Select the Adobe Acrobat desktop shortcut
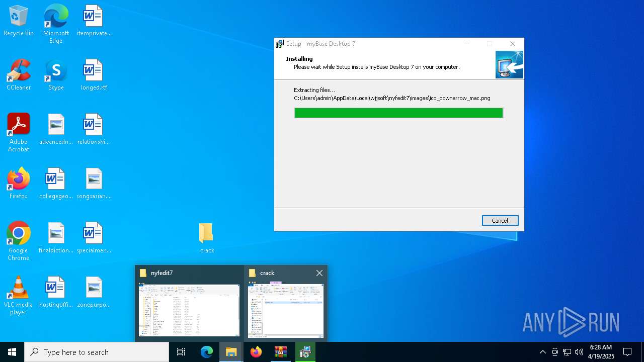The width and height of the screenshot is (644, 362). (19, 133)
